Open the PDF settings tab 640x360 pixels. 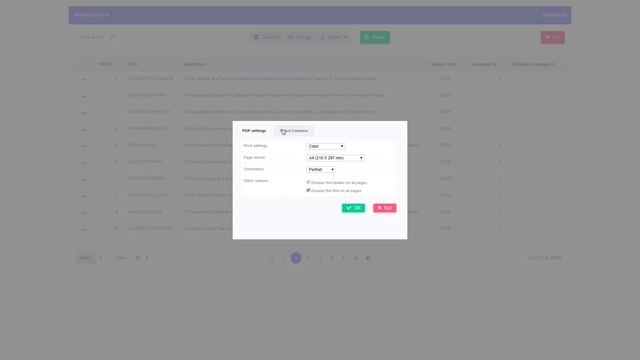(254, 131)
